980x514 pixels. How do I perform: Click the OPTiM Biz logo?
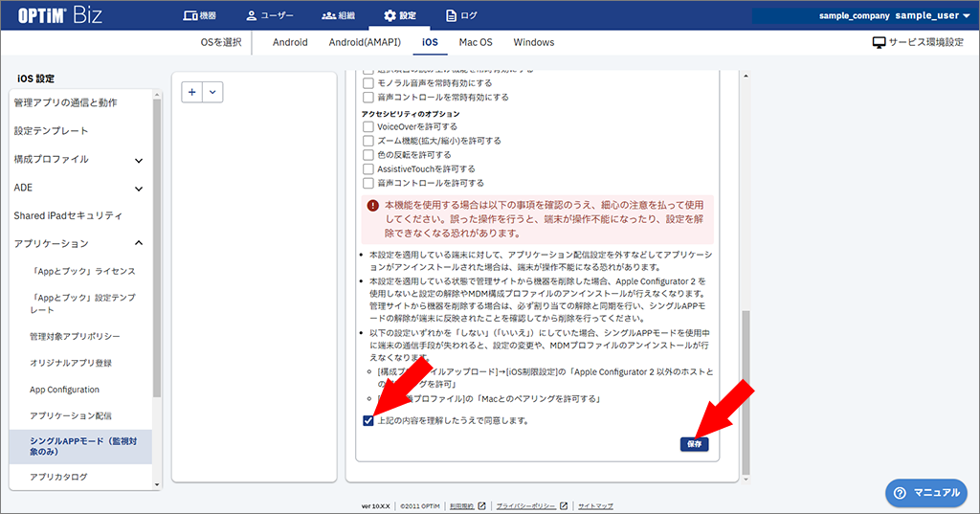click(x=56, y=15)
